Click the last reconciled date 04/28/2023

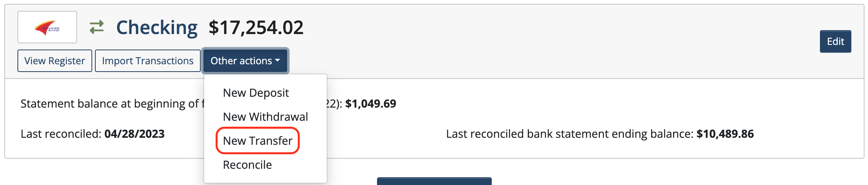click(x=134, y=134)
